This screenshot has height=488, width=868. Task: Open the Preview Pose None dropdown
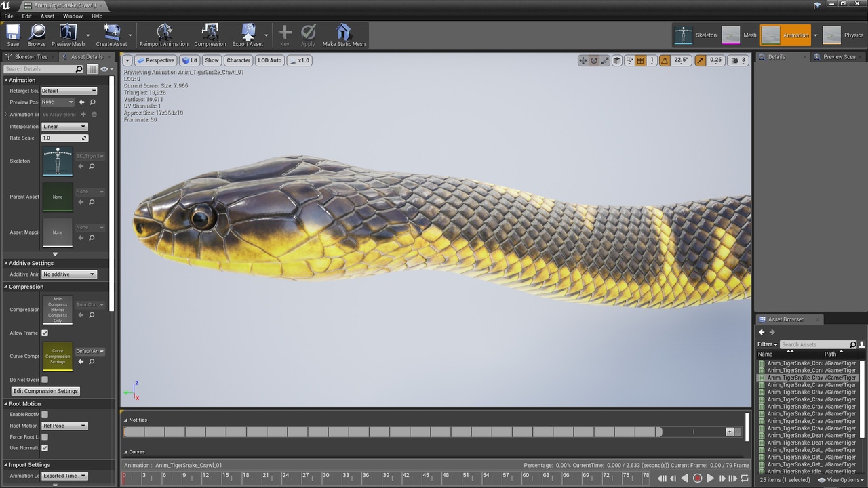point(58,102)
